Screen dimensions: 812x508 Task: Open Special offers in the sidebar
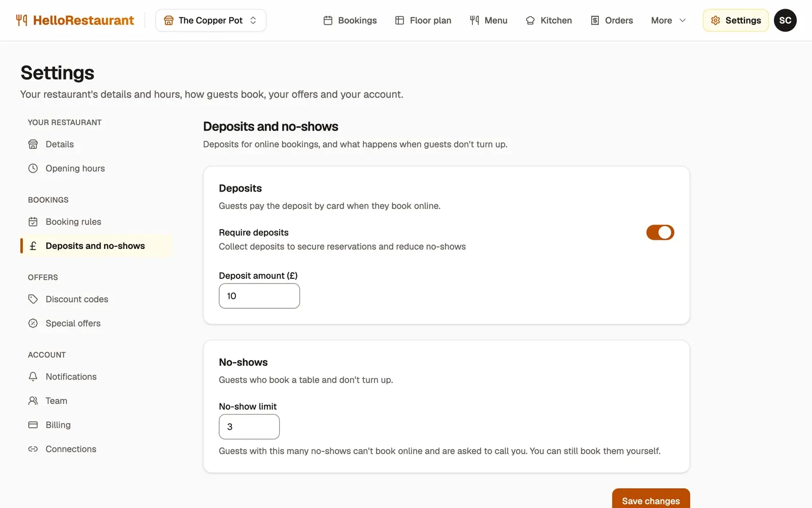[x=96, y=323]
